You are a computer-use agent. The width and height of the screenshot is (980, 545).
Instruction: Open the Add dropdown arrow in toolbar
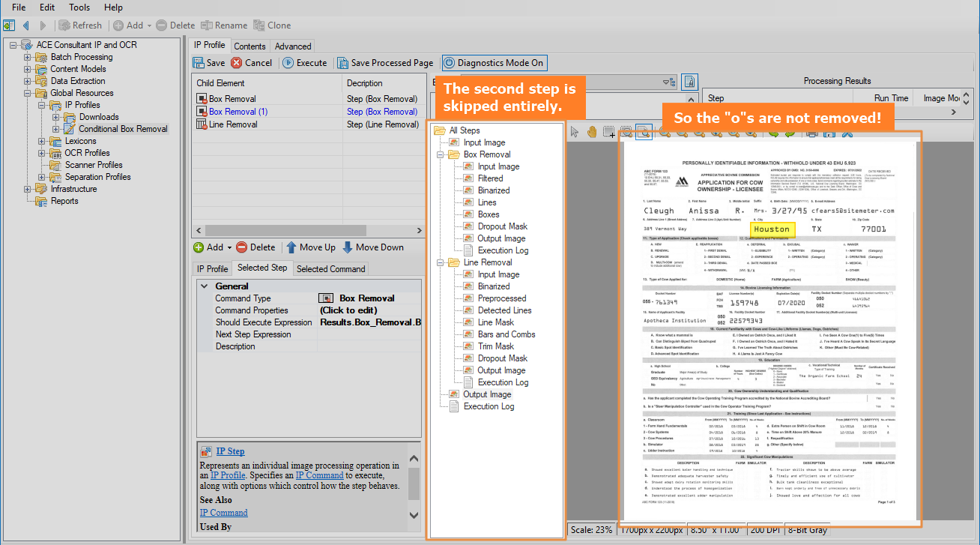[x=149, y=25]
